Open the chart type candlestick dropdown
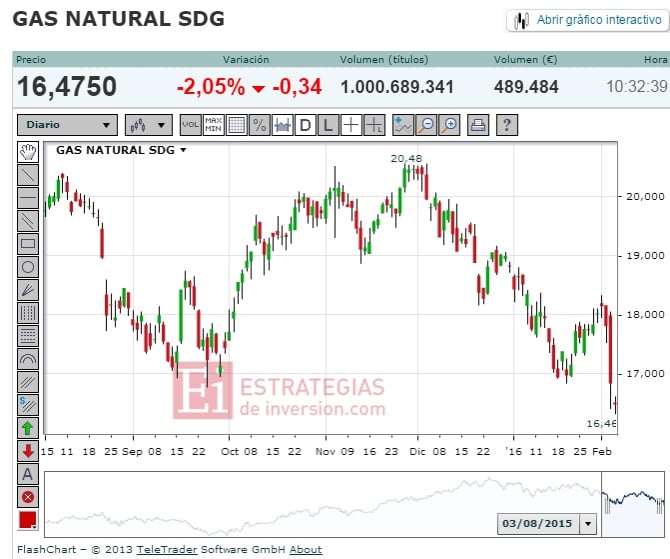 [149, 125]
